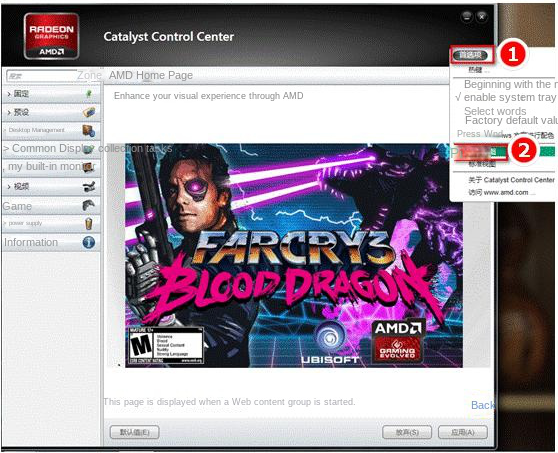The image size is (558, 453).
Task: Click the built-in monitor laptop icon
Action: [x=88, y=167]
